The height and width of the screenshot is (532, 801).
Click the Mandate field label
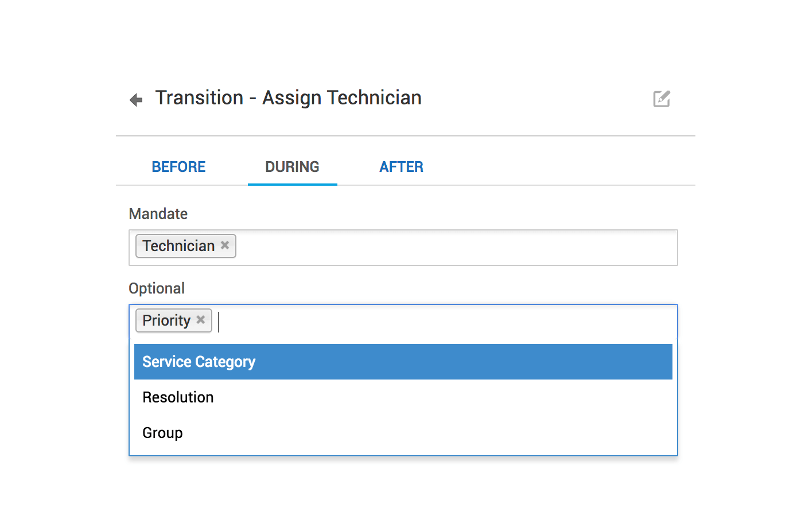tap(158, 214)
